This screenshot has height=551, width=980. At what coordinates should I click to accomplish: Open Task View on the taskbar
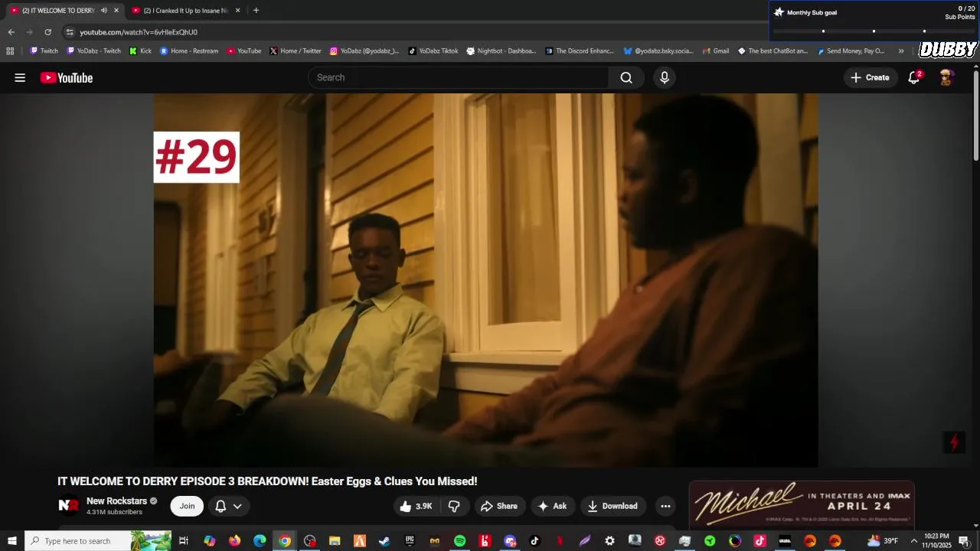coord(184,541)
